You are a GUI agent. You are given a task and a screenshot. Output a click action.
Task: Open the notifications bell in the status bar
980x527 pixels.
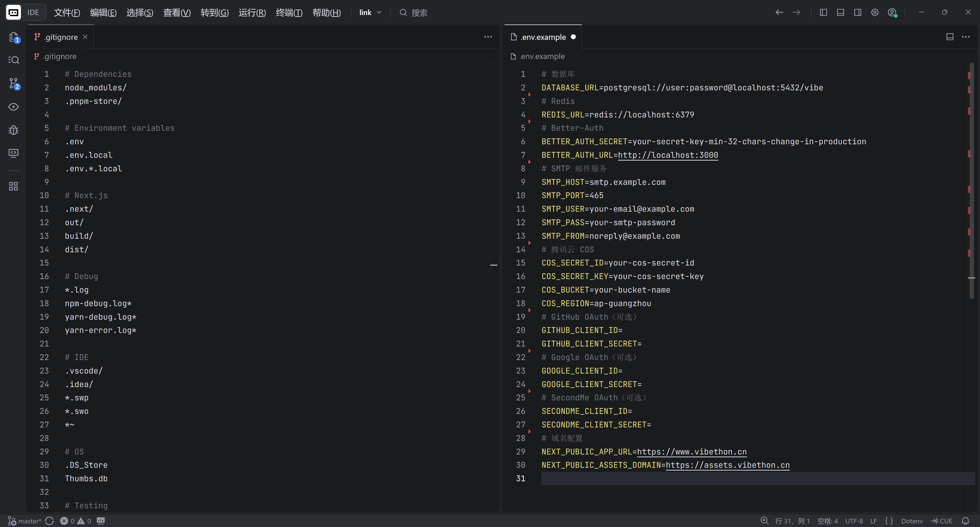point(965,521)
